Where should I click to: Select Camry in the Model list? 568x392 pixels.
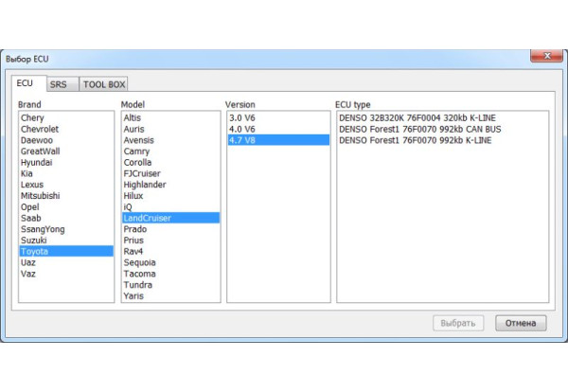point(136,151)
